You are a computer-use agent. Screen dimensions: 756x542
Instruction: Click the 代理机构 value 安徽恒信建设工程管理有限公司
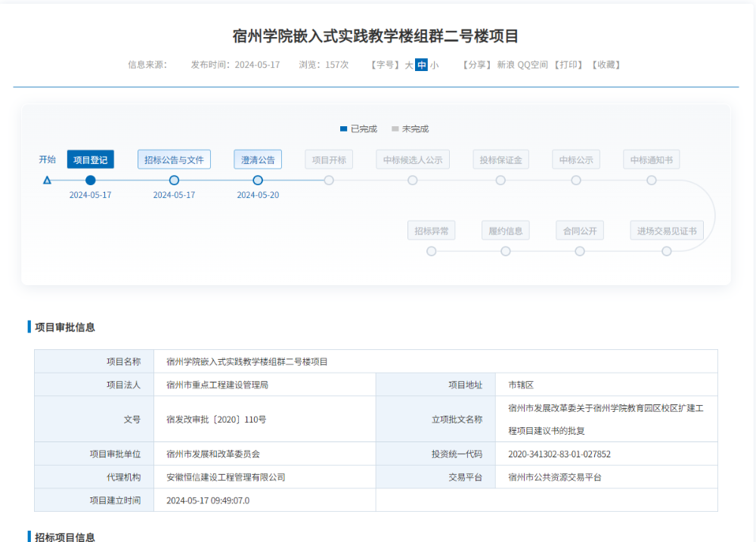[226, 478]
